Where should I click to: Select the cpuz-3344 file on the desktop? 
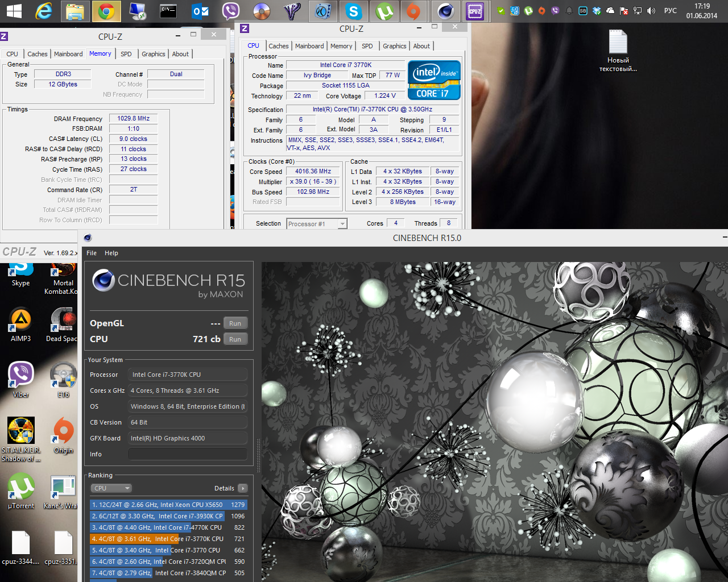pos(21,548)
